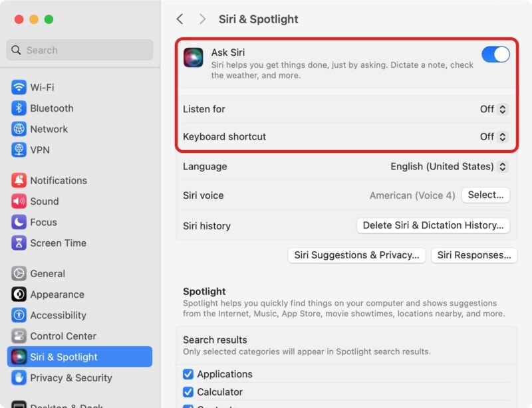
Task: Open Siri Suggestions & Privacy options
Action: pos(356,255)
